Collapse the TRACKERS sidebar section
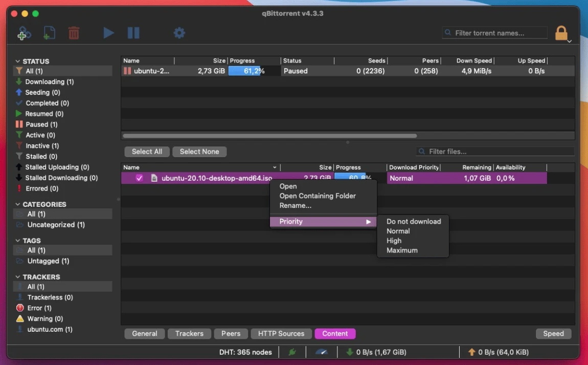Image resolution: width=588 pixels, height=365 pixels. (x=18, y=277)
